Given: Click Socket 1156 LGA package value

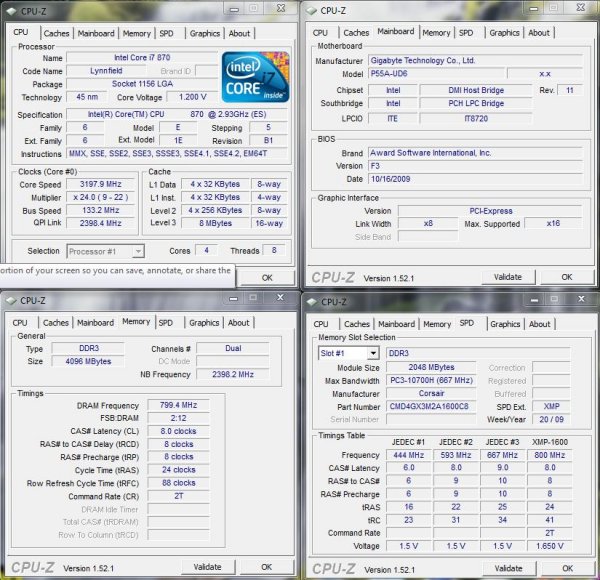Looking at the screenshot, I should coord(142,84).
